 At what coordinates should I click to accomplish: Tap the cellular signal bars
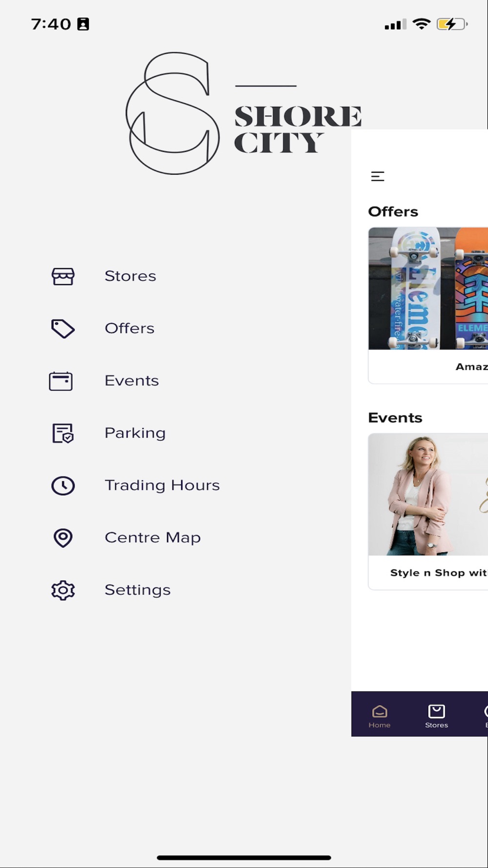pyautogui.click(x=395, y=24)
